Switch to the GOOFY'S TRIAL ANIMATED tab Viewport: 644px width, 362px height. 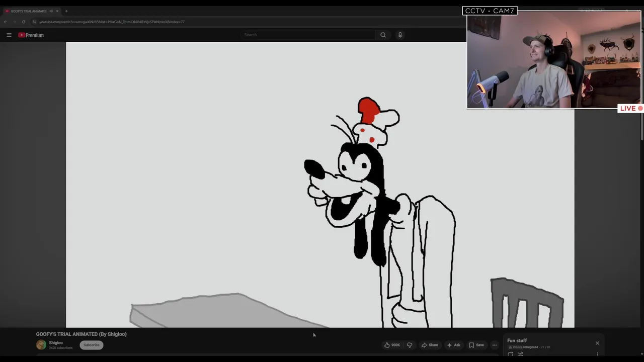coord(29,11)
